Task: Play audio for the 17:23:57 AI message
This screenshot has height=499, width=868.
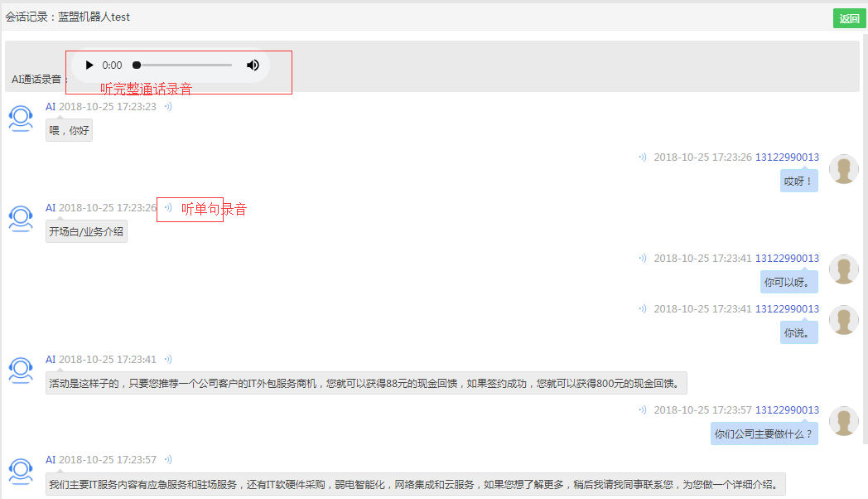Action: click(168, 460)
